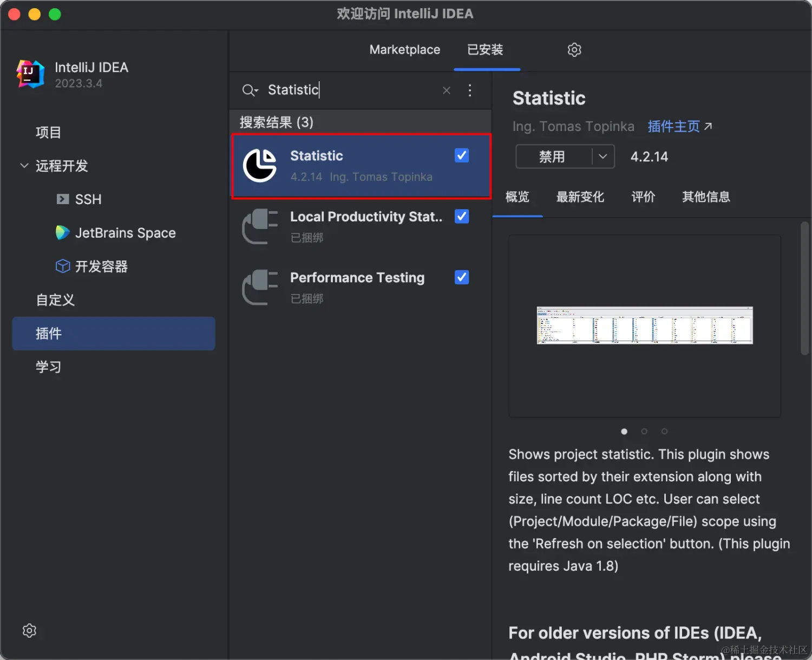Select the Performance Testing row title

tap(357, 278)
